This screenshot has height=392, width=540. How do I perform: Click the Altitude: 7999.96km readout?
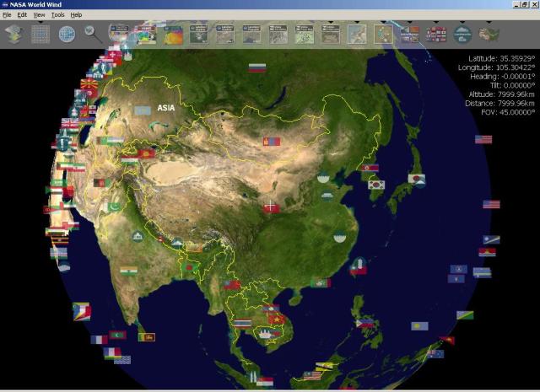coord(502,94)
